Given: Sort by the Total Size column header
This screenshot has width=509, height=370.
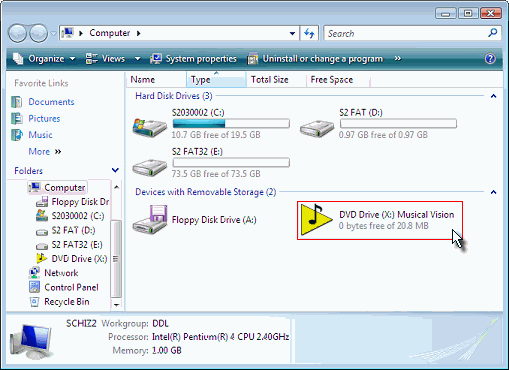Looking at the screenshot, I should click(276, 80).
